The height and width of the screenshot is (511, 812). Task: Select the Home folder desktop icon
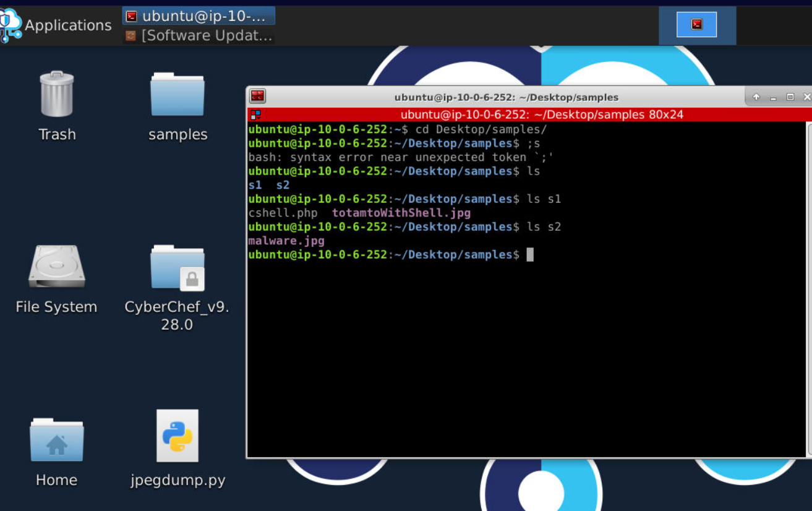pyautogui.click(x=56, y=453)
